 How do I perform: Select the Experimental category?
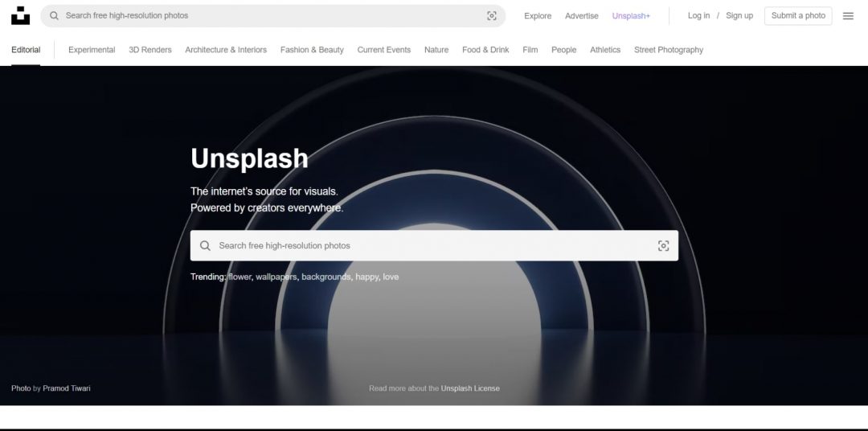[92, 50]
